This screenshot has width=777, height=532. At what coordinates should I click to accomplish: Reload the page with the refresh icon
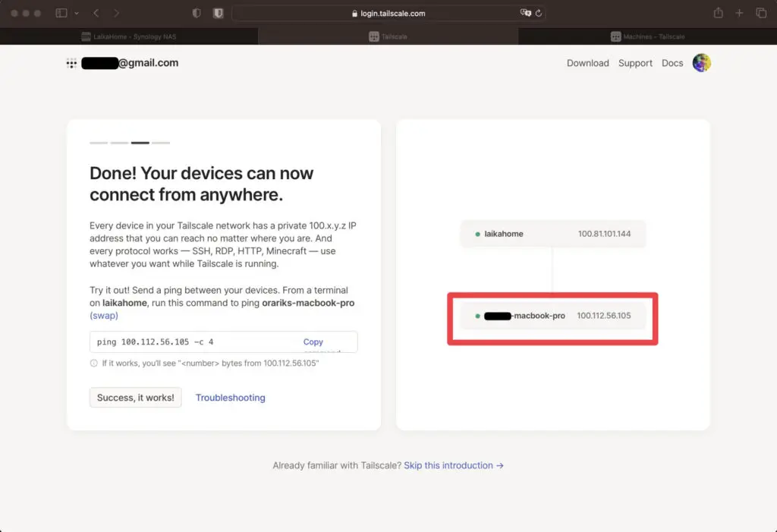click(x=539, y=14)
